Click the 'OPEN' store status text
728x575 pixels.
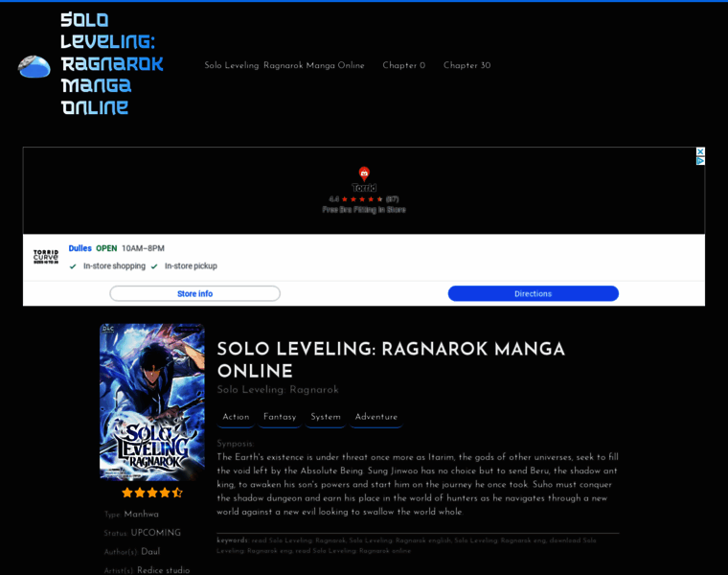pyautogui.click(x=106, y=248)
